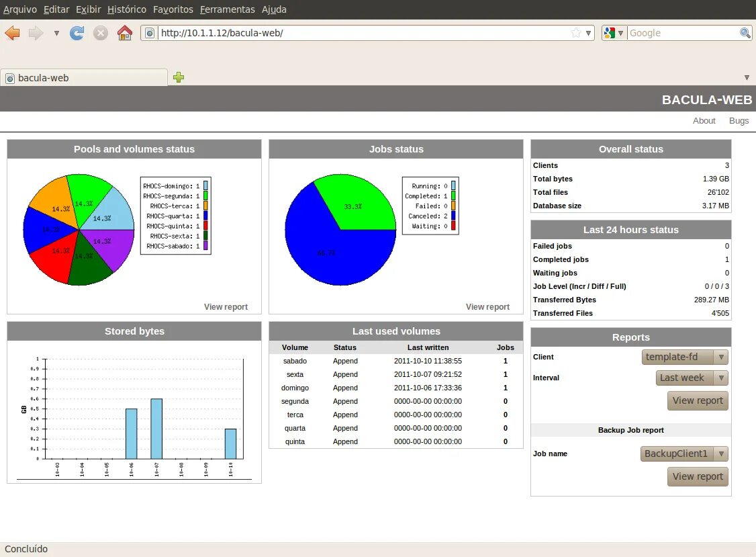This screenshot has height=557, width=756.
Task: Open the Client template-fd dropdown
Action: [685, 357]
